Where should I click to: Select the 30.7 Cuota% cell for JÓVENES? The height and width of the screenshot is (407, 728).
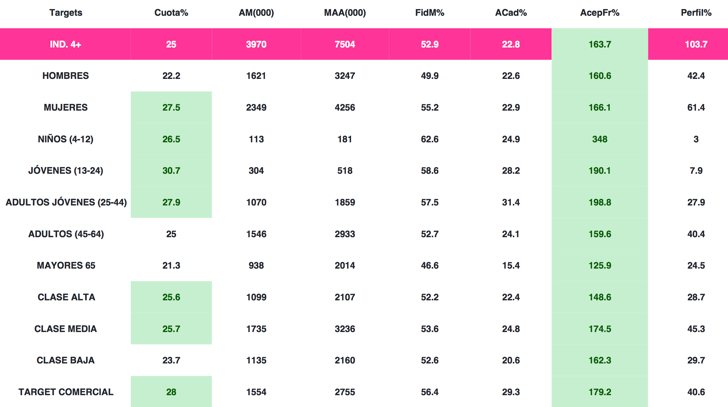pyautogui.click(x=171, y=171)
